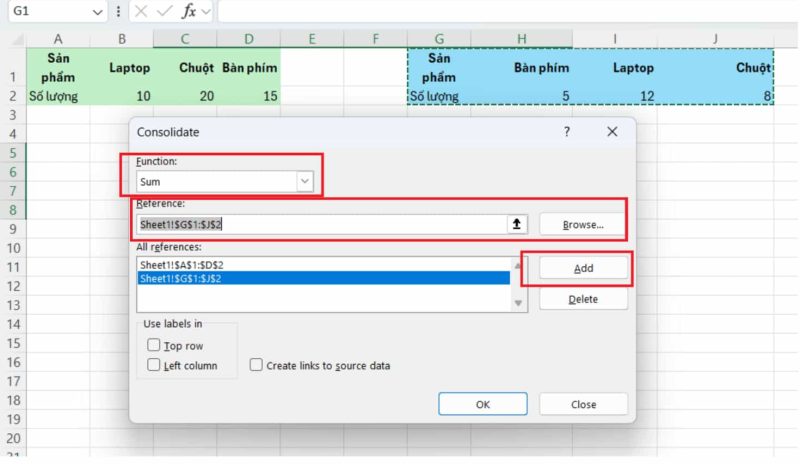The width and height of the screenshot is (800, 464).
Task: Select column J header
Action: (x=715, y=39)
